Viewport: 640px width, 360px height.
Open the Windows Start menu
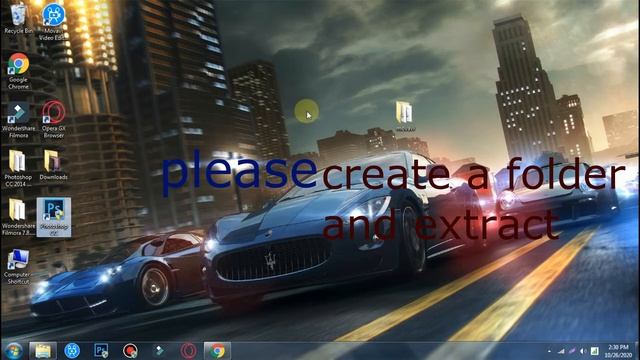pos(14,351)
